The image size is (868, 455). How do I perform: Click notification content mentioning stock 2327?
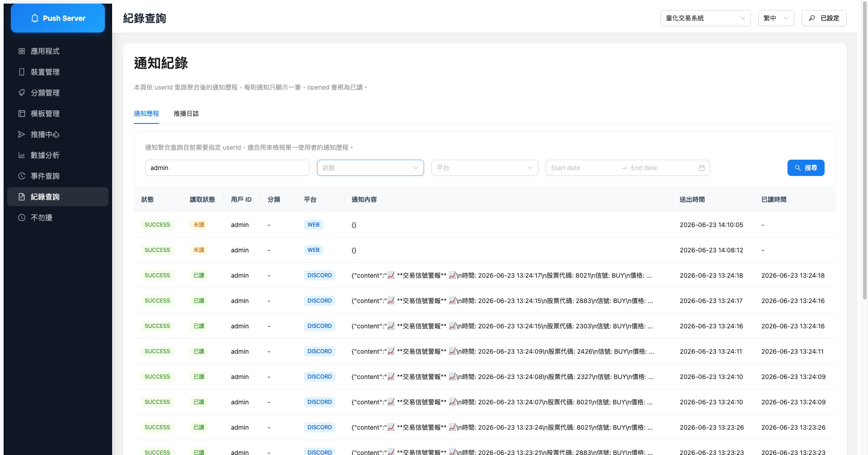503,377
